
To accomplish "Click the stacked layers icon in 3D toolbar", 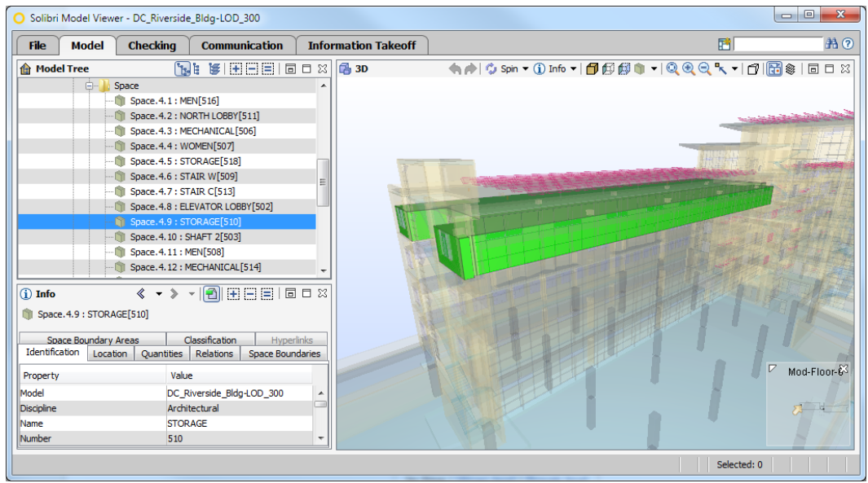I will pyautogui.click(x=791, y=68).
